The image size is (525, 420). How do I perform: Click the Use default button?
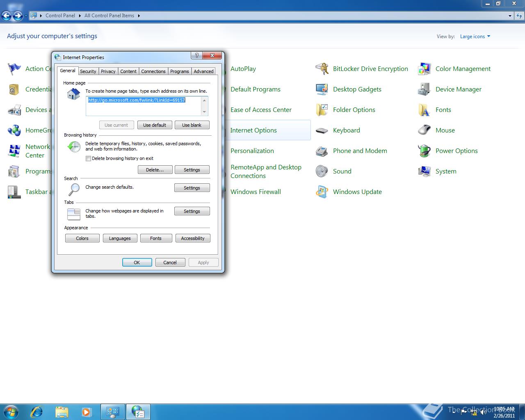click(155, 125)
